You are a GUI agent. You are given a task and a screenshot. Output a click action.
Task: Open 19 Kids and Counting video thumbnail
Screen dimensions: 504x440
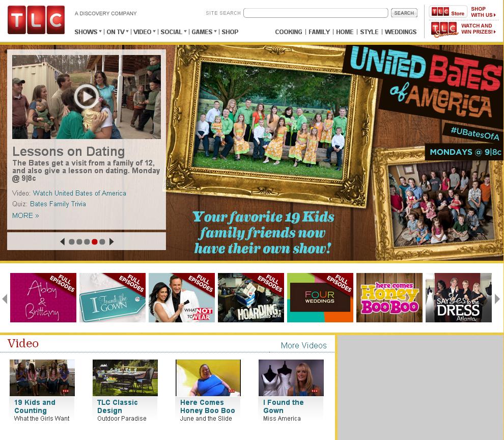[x=42, y=377]
